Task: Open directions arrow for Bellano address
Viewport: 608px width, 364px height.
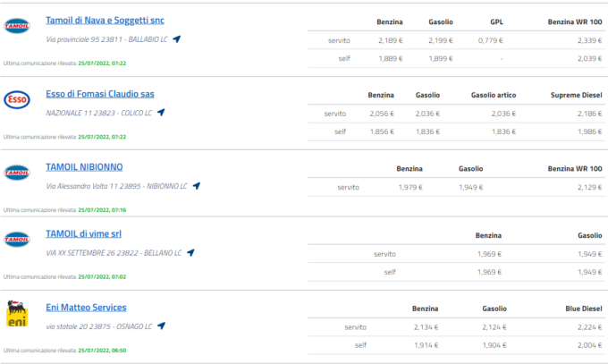Action: [x=190, y=253]
